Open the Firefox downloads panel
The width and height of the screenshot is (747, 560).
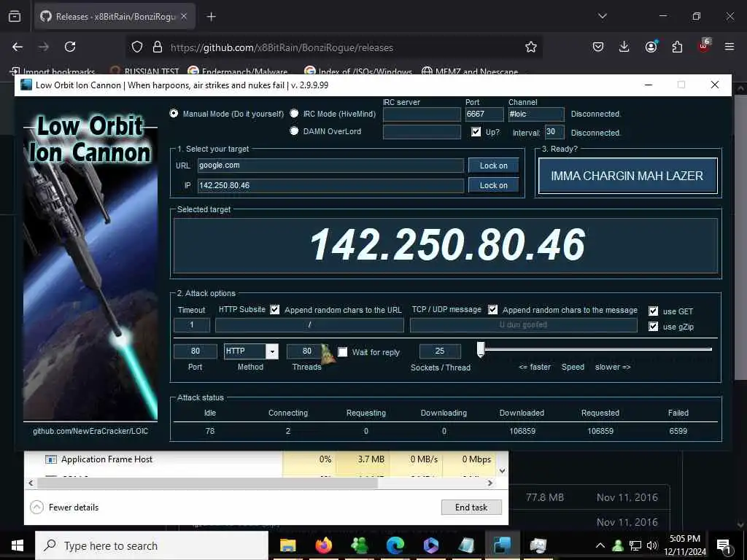click(624, 47)
